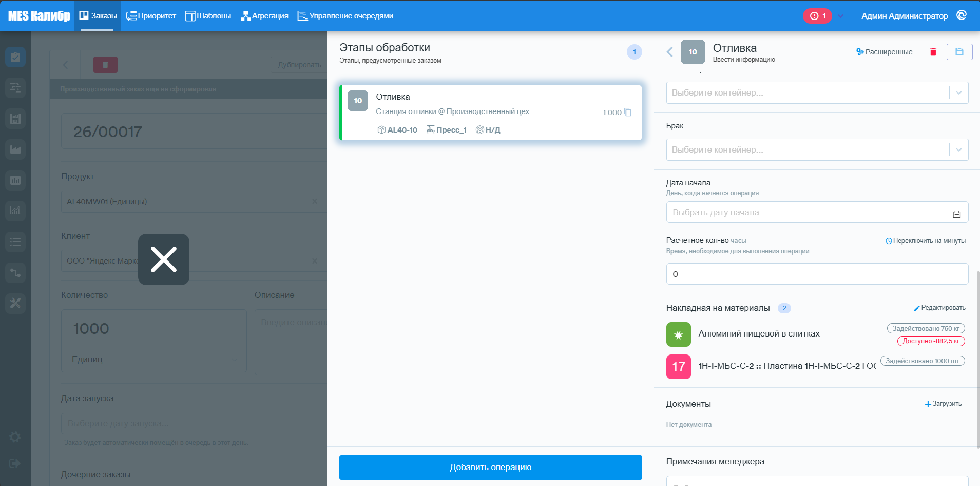Delete the Отливка operation with trash icon
The image size is (980, 486).
coord(933,52)
